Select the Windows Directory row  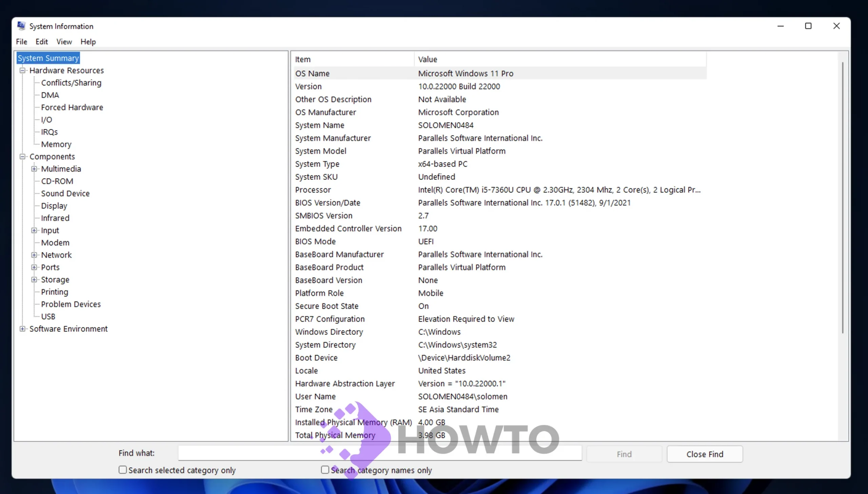(500, 332)
